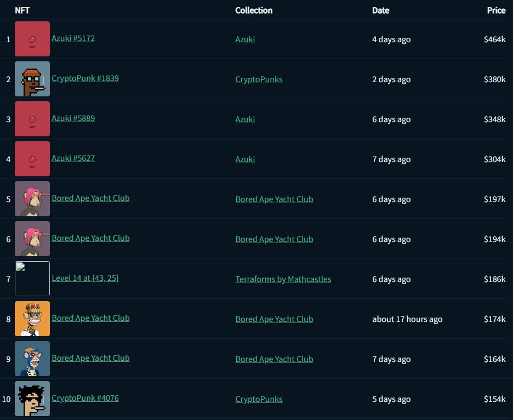The image size is (513, 420).
Task: Open the Terraforms by Mathcastles collection
Action: [x=283, y=279]
